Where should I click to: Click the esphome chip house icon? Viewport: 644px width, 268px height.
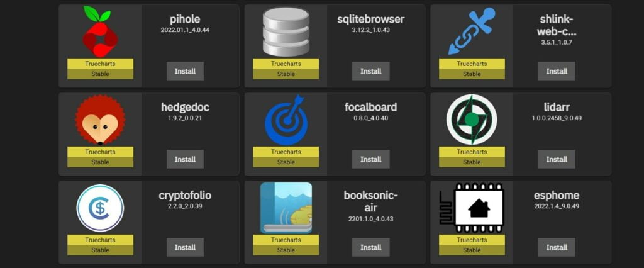[x=472, y=208]
